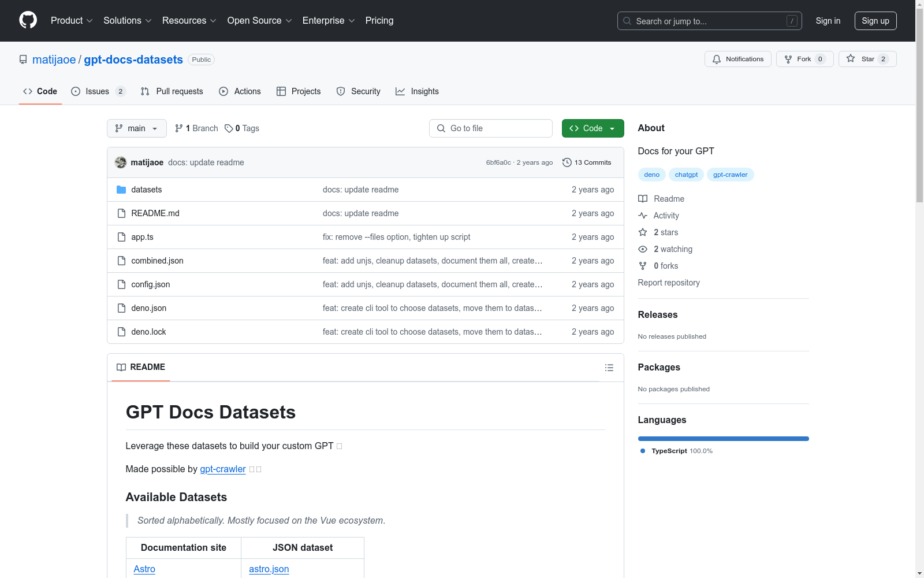Image resolution: width=924 pixels, height=578 pixels.
Task: Switch to the Issues tab
Action: [x=98, y=91]
